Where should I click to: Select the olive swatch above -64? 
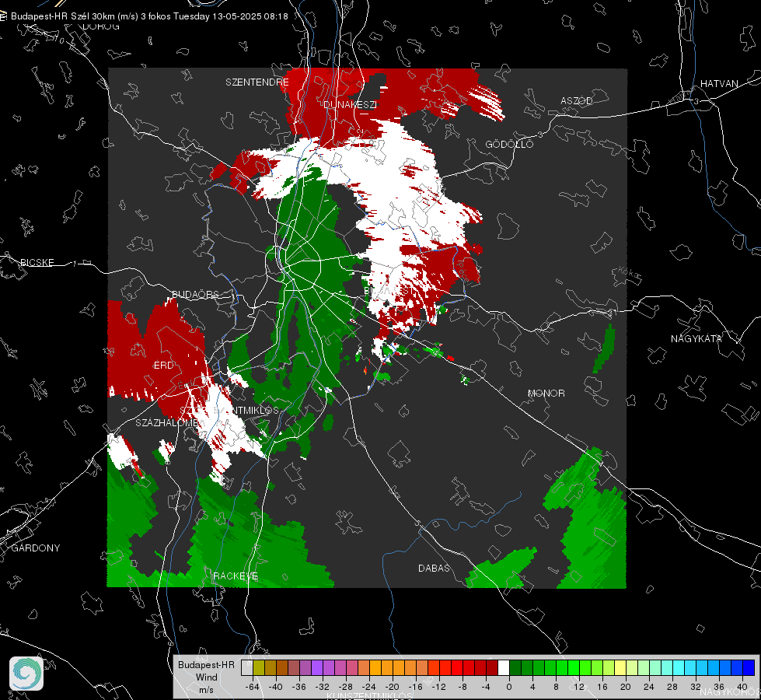tap(259, 667)
